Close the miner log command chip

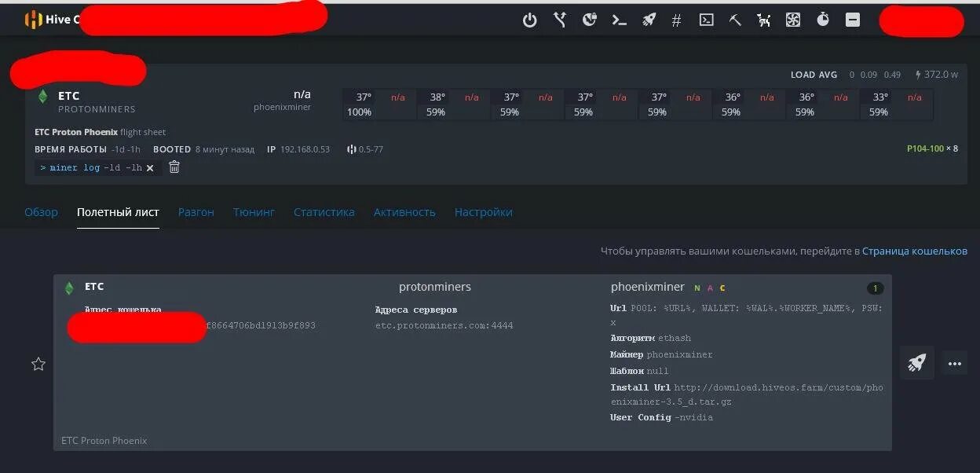point(150,167)
